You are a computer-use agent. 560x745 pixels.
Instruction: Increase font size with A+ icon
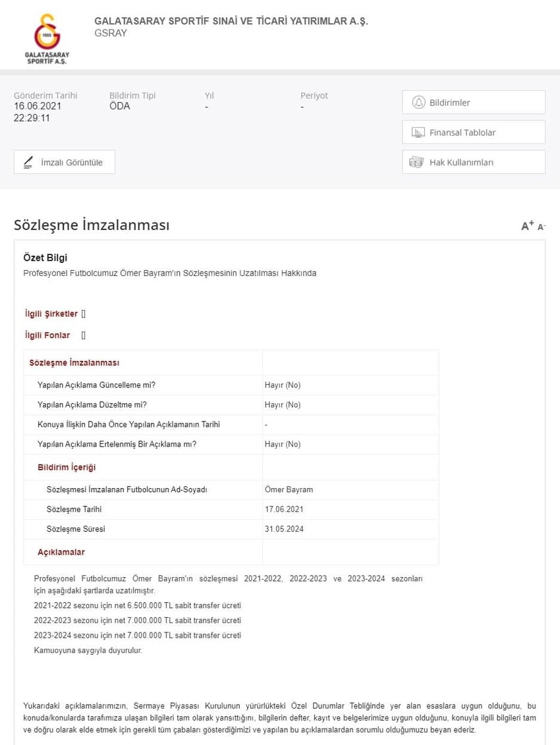527,226
